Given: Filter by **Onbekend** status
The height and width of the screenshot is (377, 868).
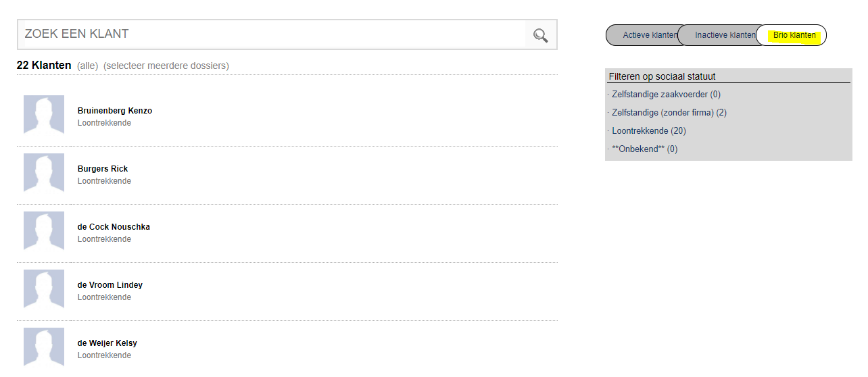Looking at the screenshot, I should pyautogui.click(x=644, y=149).
